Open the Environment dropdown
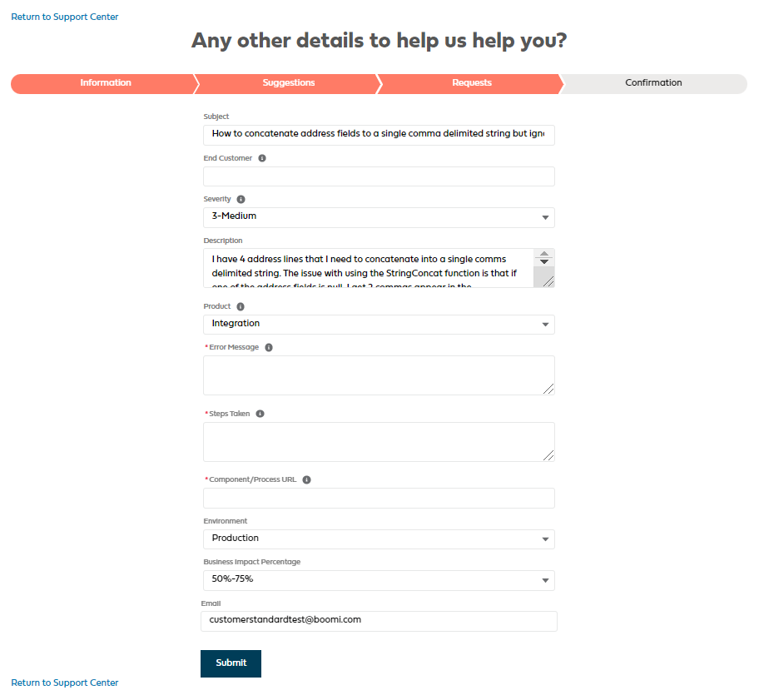Screen dimensions: 764x700 tap(379, 539)
